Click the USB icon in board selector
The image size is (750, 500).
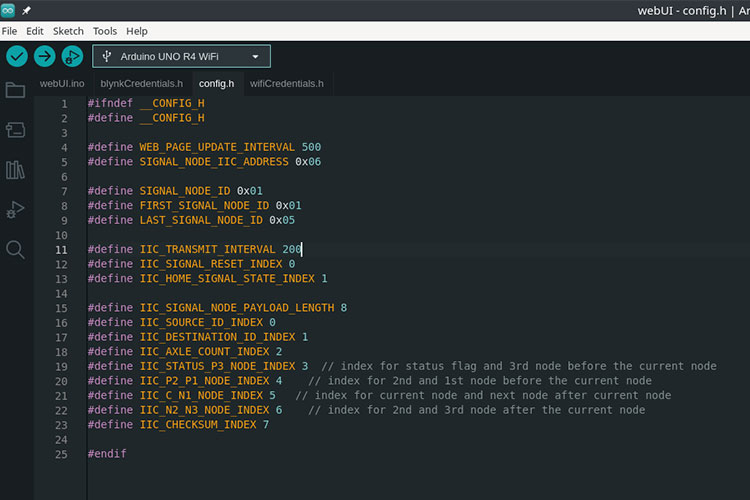pyautogui.click(x=107, y=56)
